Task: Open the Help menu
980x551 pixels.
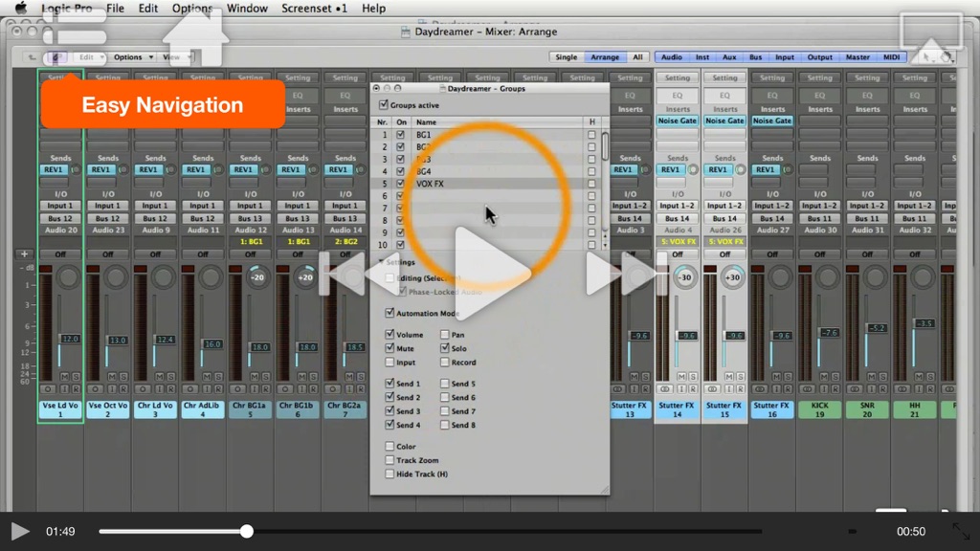Action: (374, 8)
